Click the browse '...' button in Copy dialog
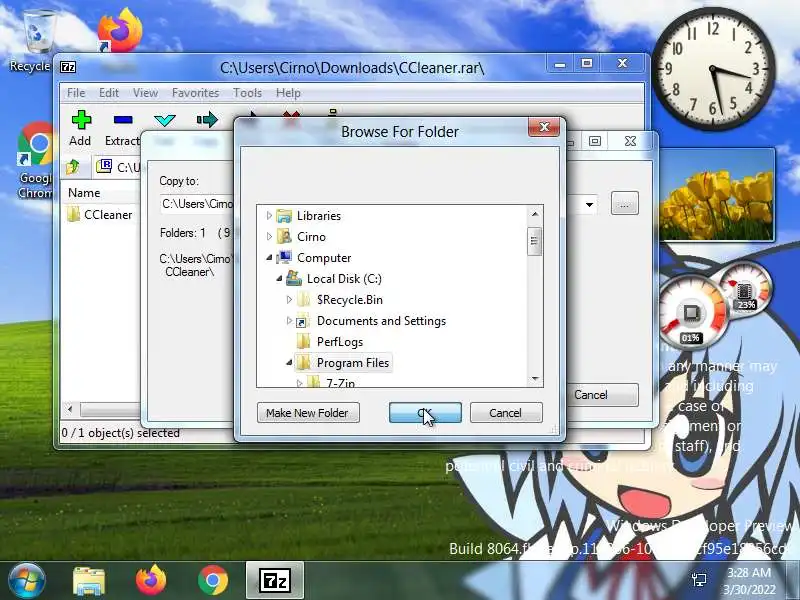800x600 pixels. (624, 204)
